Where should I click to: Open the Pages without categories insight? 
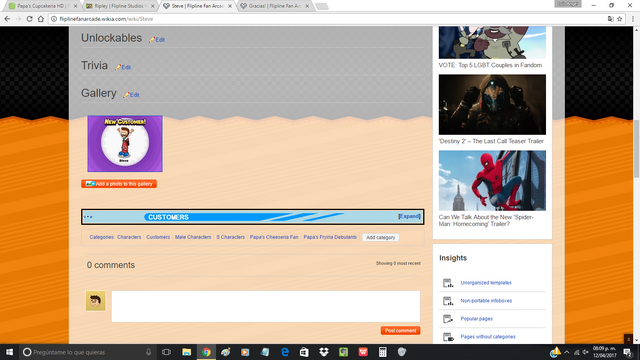pos(488,337)
